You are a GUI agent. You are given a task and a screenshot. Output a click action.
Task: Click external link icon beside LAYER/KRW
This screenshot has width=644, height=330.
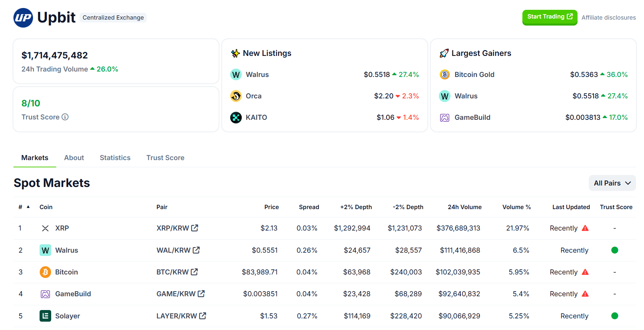coord(203,316)
